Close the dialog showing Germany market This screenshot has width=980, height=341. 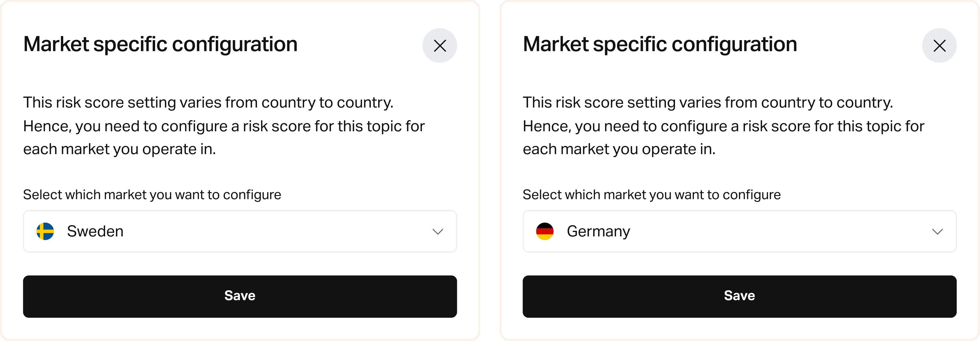(939, 46)
